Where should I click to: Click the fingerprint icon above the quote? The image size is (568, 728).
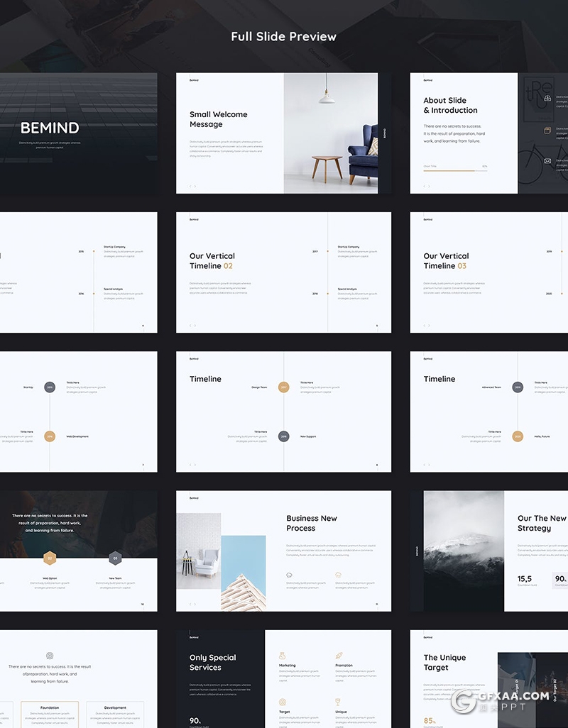[50, 656]
